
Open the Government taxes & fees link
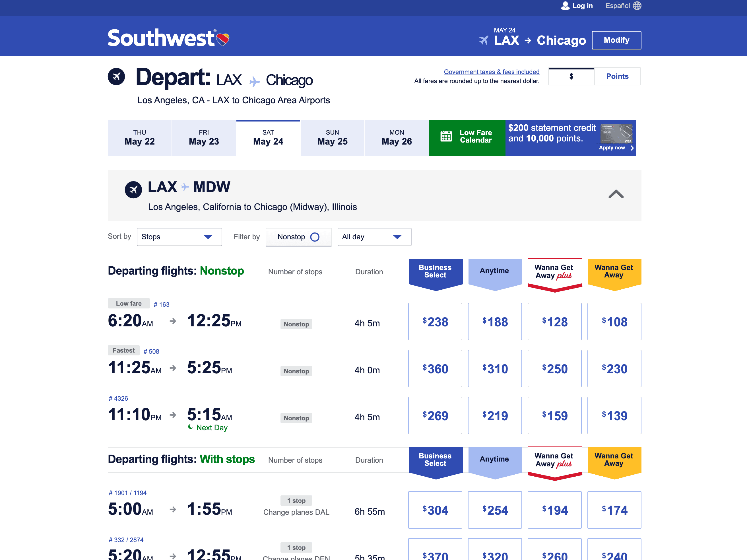(x=491, y=72)
